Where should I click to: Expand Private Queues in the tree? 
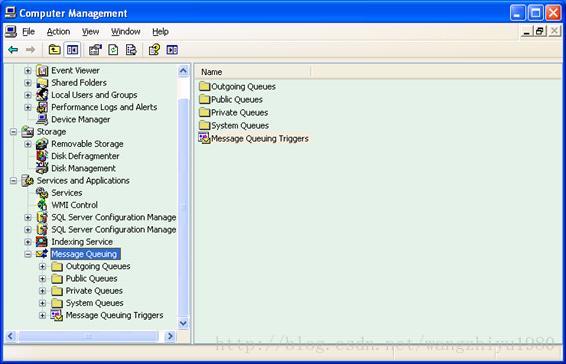click(42, 291)
